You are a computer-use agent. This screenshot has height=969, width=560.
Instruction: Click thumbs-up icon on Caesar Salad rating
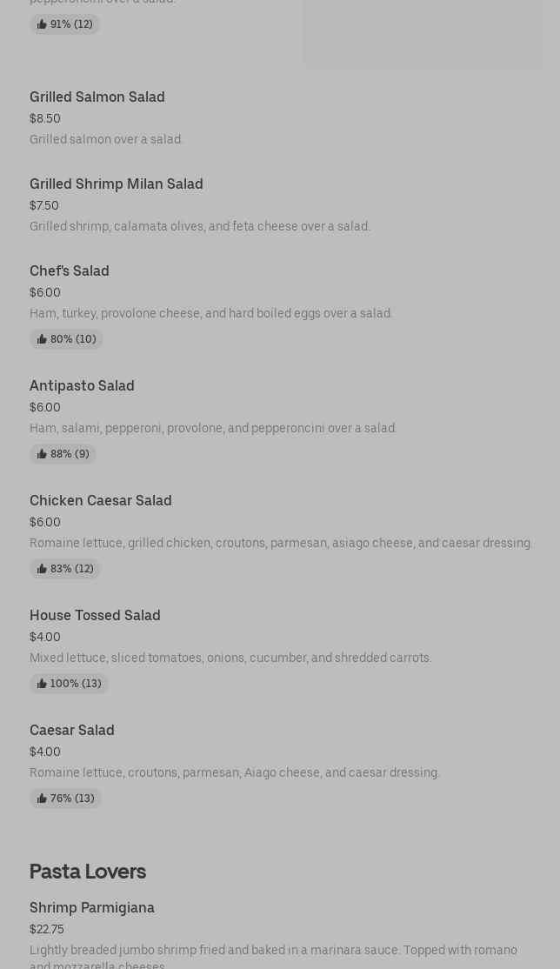[x=42, y=799]
